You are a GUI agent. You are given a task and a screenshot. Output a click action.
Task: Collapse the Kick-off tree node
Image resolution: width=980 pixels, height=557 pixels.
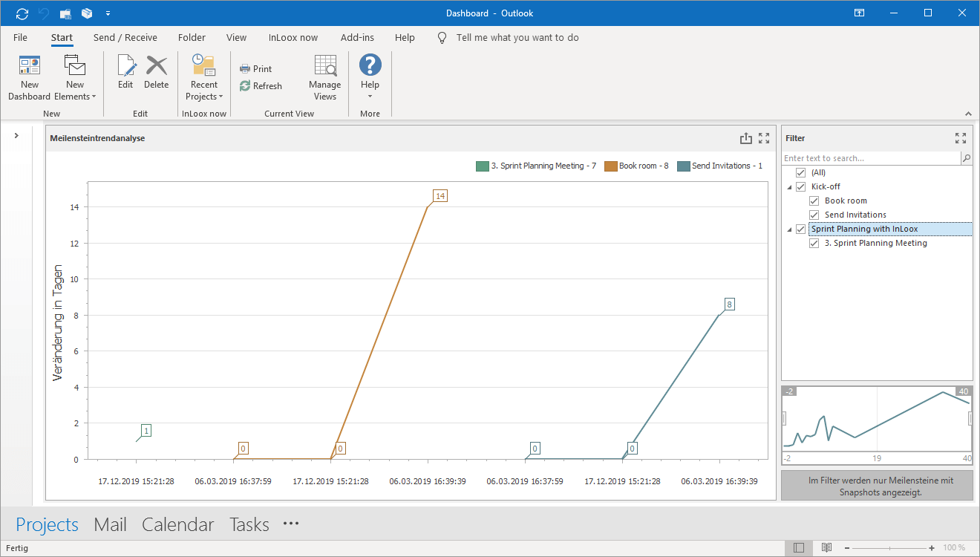click(789, 187)
